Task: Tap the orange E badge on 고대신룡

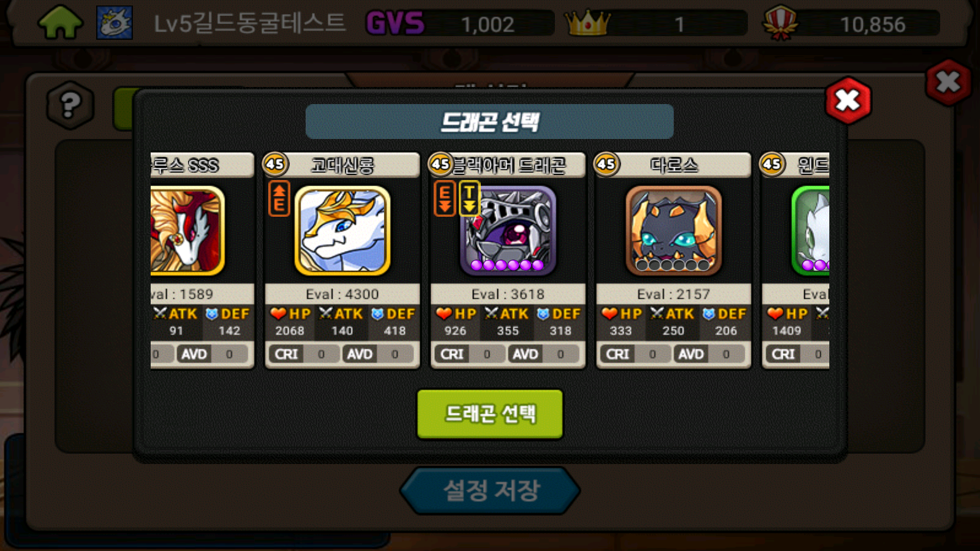Action: pyautogui.click(x=279, y=198)
